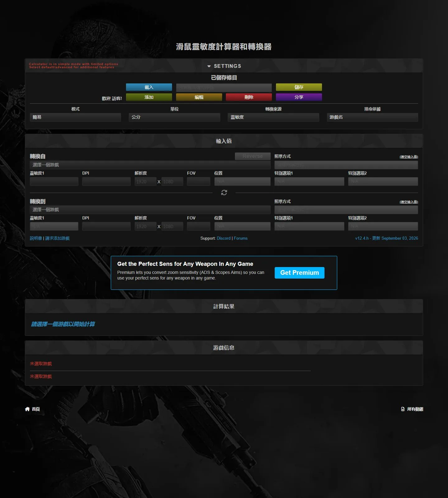Click the 歡迎 訪客! greeting text
This screenshot has height=498, width=448.
(112, 99)
